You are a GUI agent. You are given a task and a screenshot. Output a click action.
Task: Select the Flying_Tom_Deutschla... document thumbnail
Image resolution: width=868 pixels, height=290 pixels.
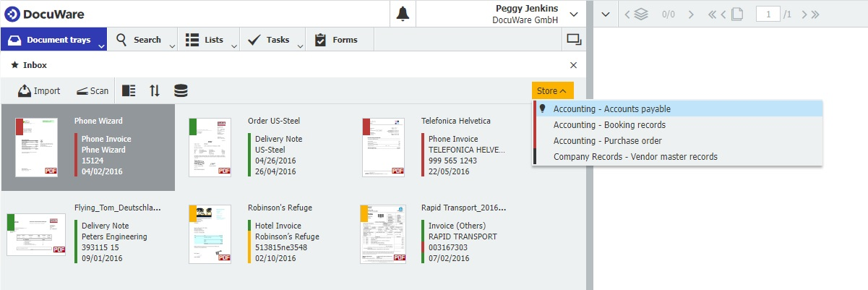tap(36, 234)
